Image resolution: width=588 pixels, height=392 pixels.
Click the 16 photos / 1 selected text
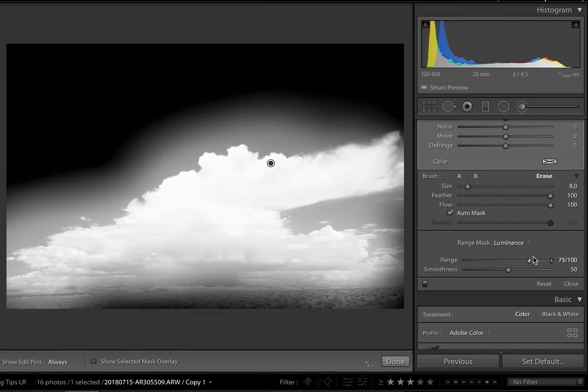click(x=68, y=382)
